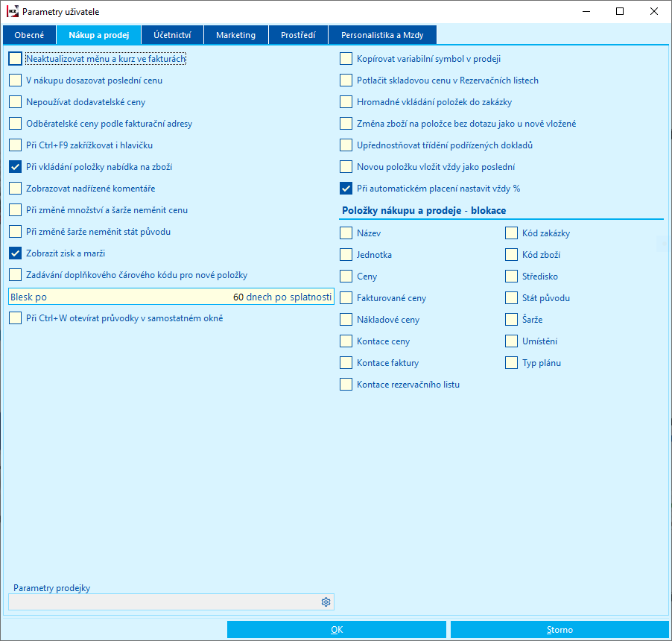Check Zadávání doplňkového čárového kódu pro nové položky
The width and height of the screenshot is (672, 641).
point(16,275)
